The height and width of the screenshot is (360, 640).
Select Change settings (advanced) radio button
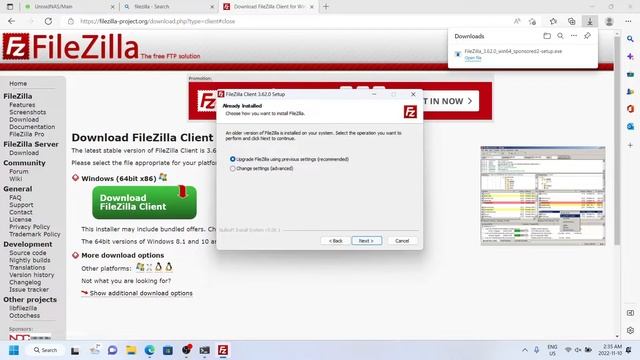233,168
